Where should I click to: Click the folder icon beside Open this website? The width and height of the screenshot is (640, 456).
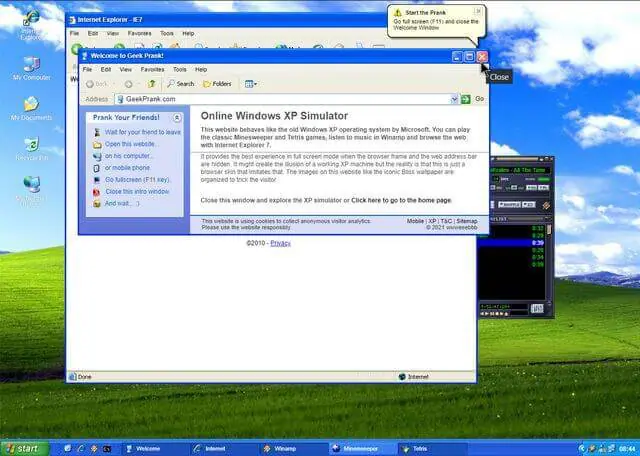click(x=97, y=145)
